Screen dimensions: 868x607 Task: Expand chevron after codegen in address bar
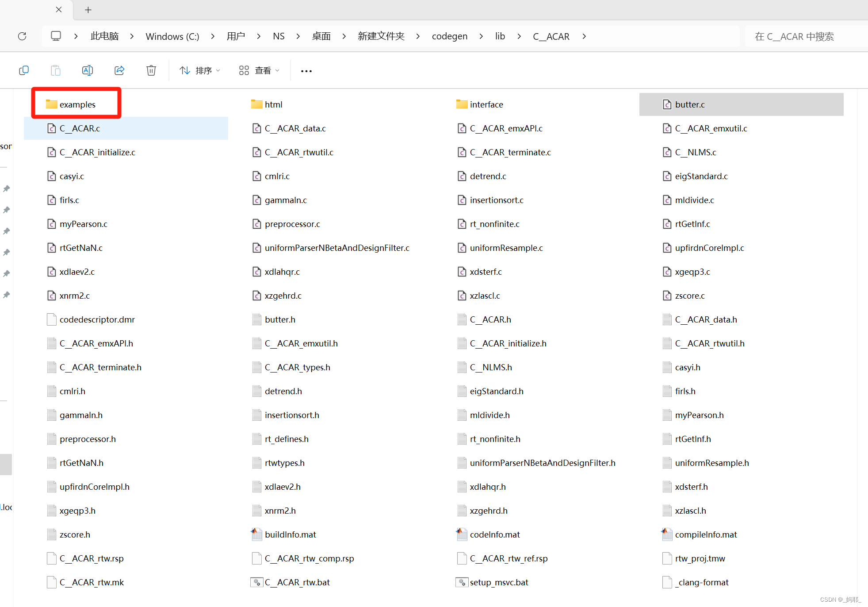point(481,36)
